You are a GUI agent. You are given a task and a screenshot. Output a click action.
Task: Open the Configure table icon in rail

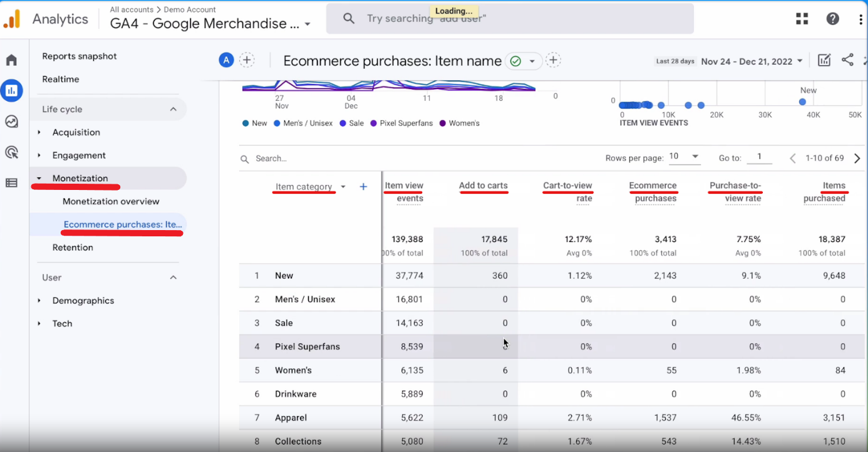pyautogui.click(x=11, y=183)
